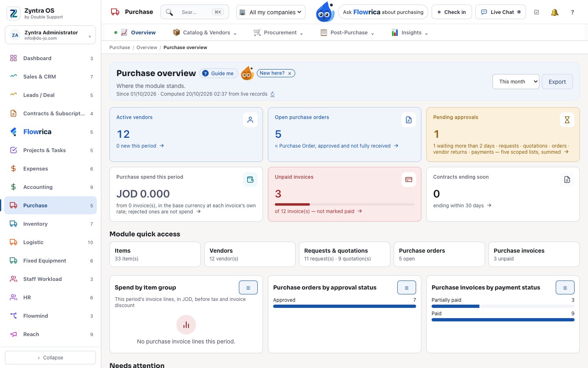Viewport: 588px width, 368px height.
Task: Click the Guide me button
Action: pyautogui.click(x=218, y=74)
